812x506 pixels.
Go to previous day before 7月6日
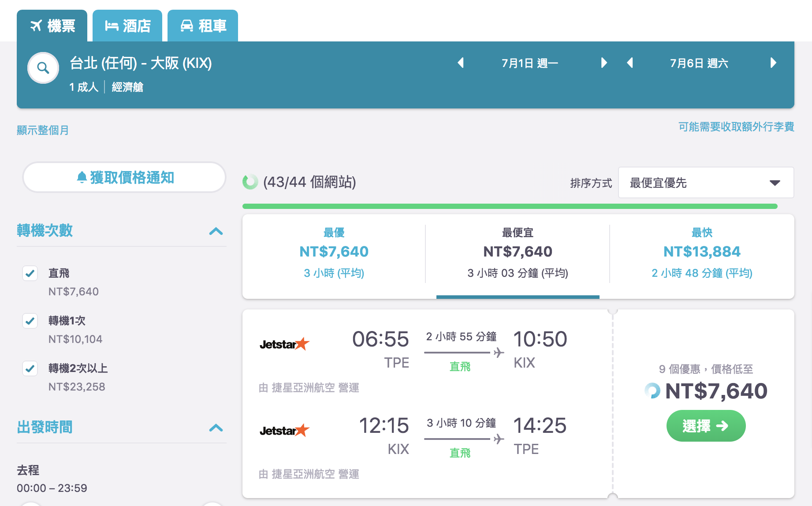coord(630,63)
